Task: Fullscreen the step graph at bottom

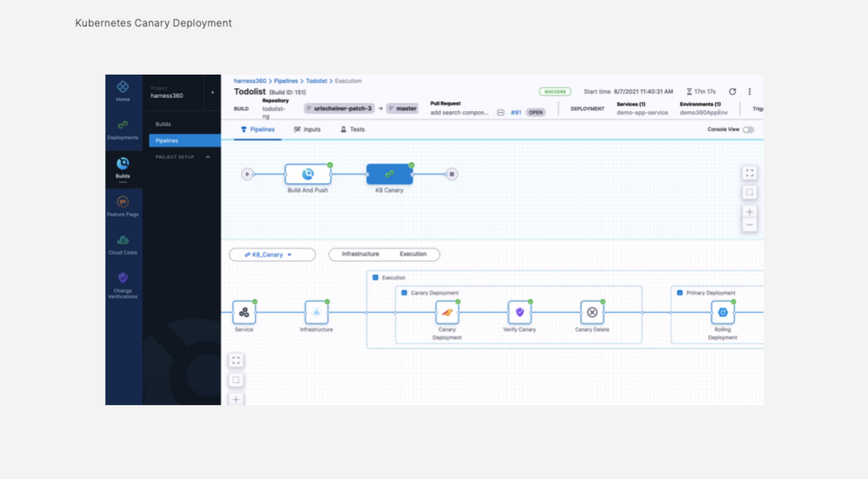Action: pyautogui.click(x=236, y=360)
